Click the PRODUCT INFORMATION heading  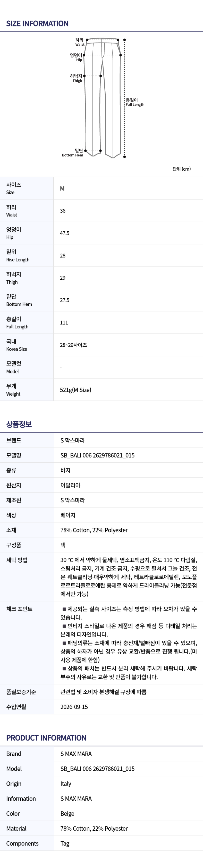(x=46, y=738)
